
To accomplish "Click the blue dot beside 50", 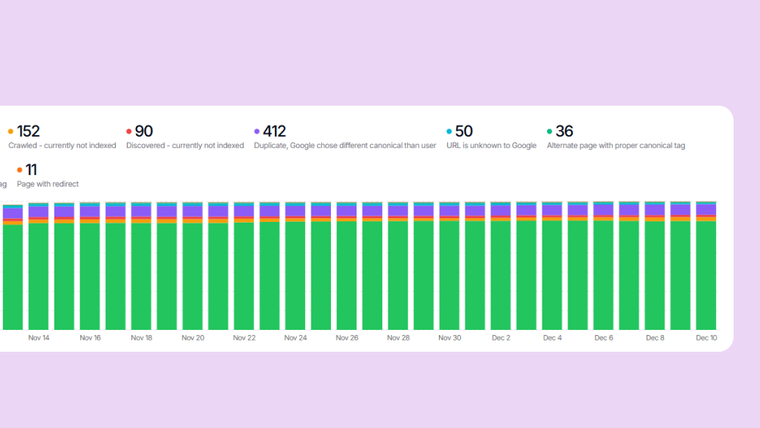I will (x=449, y=132).
